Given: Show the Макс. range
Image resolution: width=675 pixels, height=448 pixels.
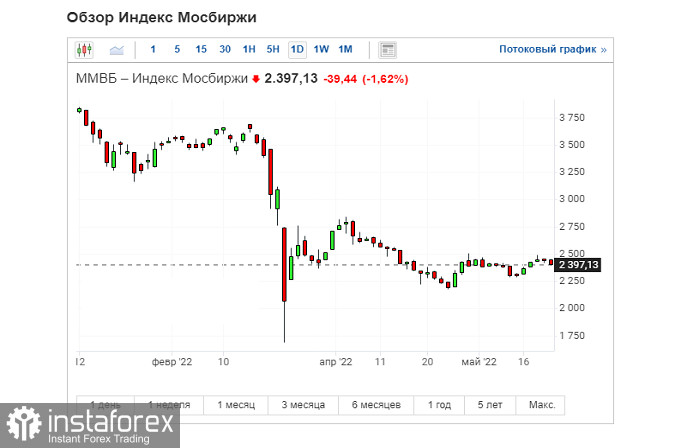Looking at the screenshot, I should tap(542, 405).
